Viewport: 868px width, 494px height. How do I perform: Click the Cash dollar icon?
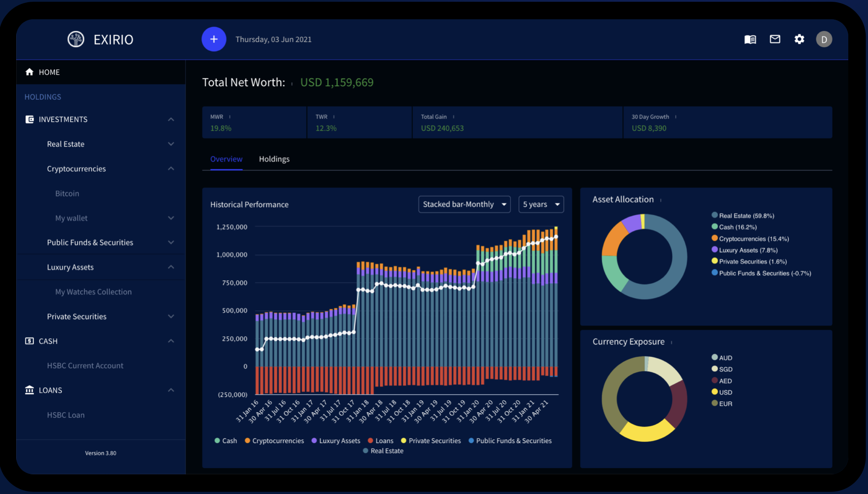tap(29, 341)
